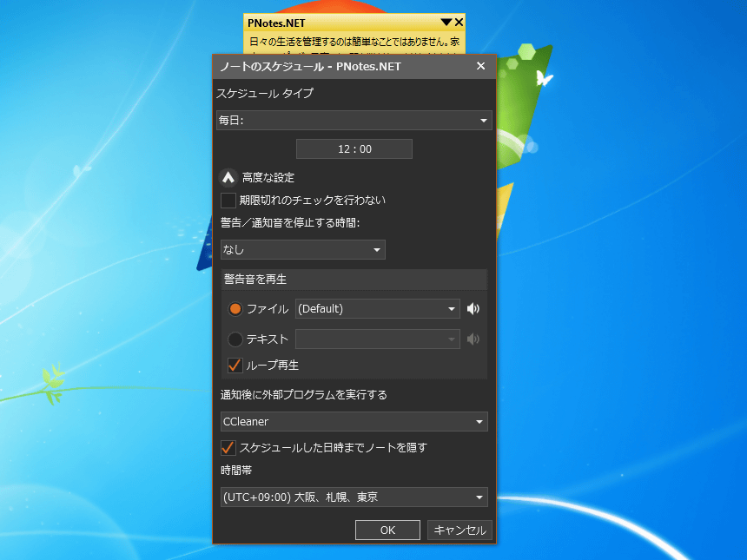The width and height of the screenshot is (747, 560).
Task: Enable 期限切れのチェックを行わない checkbox
Action: (228, 201)
